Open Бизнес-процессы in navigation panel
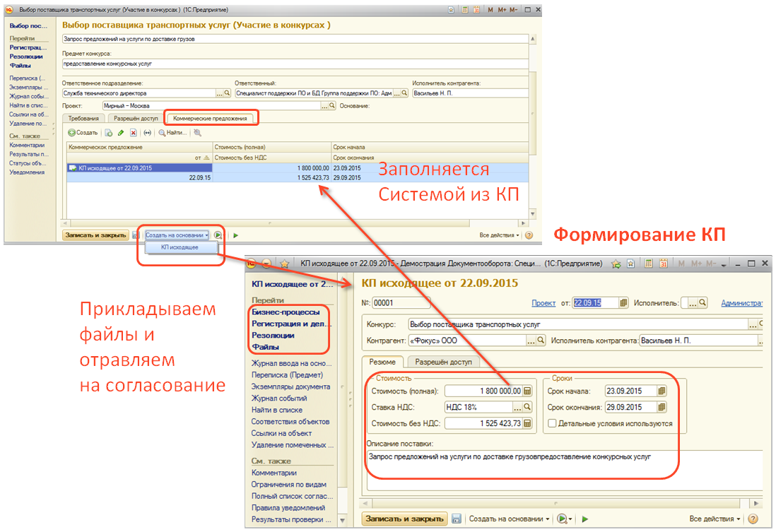This screenshot has width=776, height=532. [x=286, y=312]
